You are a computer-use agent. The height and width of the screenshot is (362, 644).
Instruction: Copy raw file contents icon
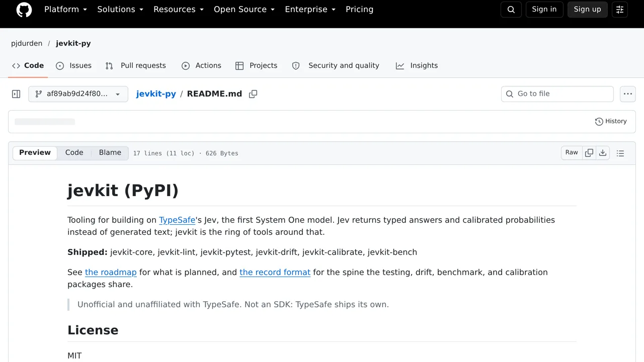click(589, 153)
